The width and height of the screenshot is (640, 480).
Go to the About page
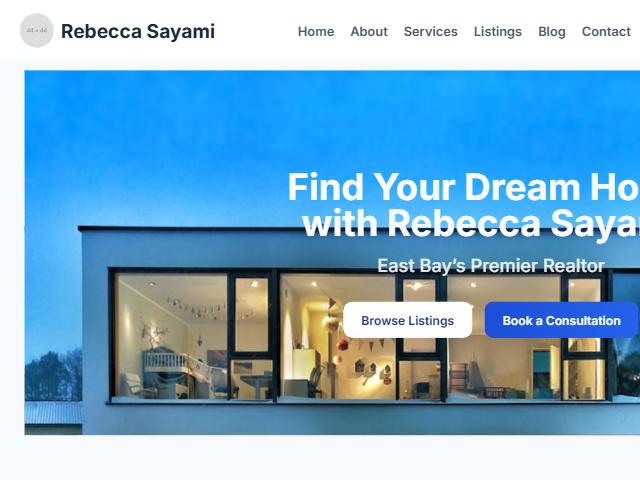click(369, 31)
